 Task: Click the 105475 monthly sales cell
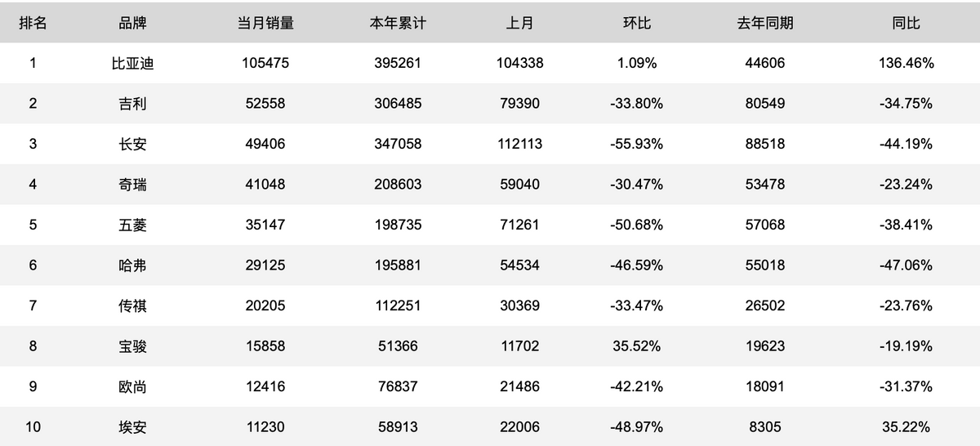click(265, 63)
